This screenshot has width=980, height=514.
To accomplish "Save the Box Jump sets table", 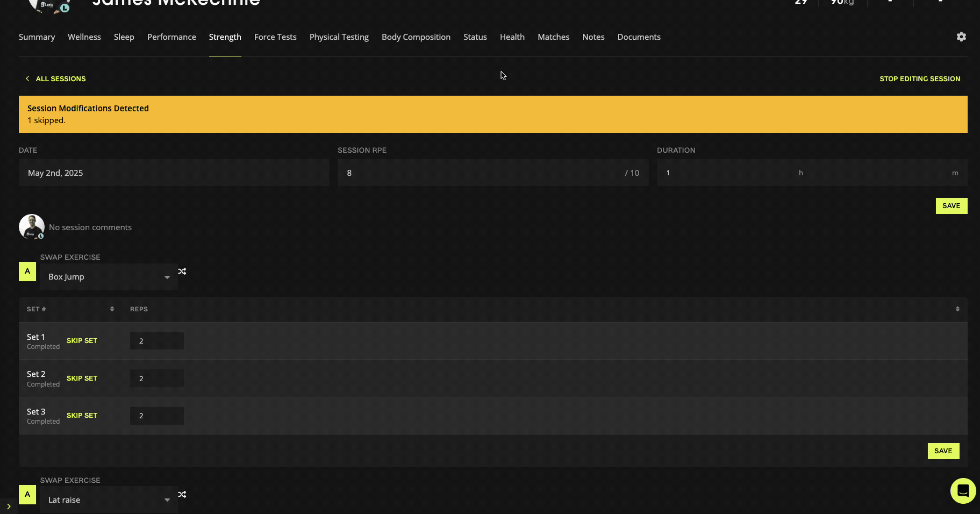I will point(943,451).
